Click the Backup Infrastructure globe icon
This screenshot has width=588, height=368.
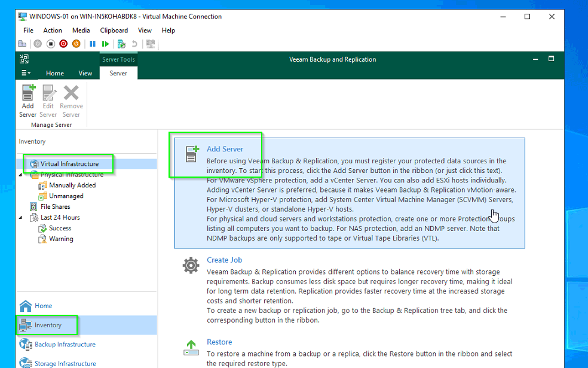coord(26,344)
